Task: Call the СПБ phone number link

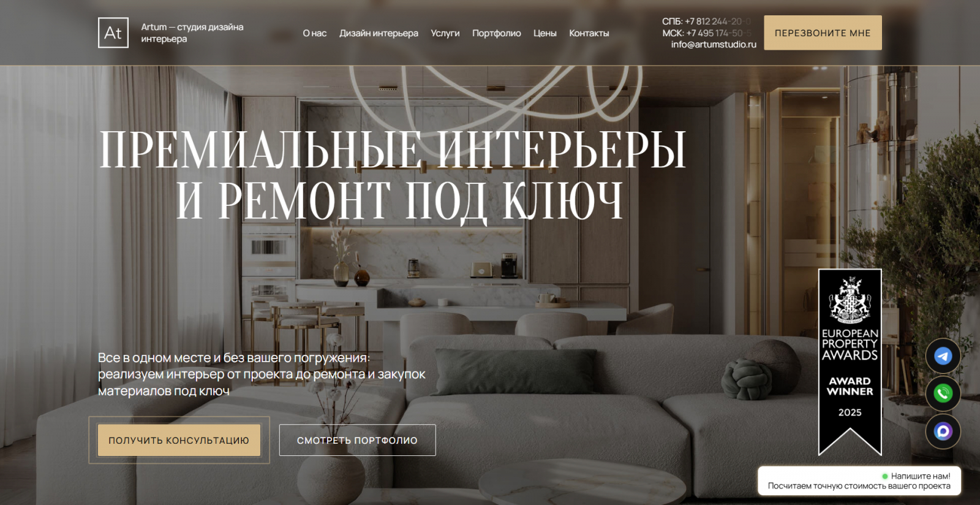Action: [706, 21]
